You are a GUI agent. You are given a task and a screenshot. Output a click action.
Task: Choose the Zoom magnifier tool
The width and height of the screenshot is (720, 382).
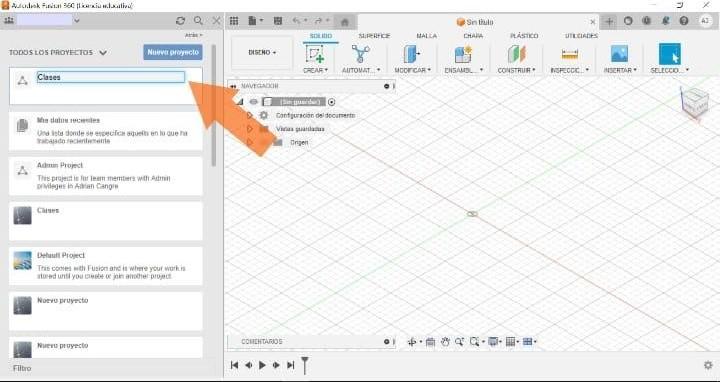tap(459, 342)
